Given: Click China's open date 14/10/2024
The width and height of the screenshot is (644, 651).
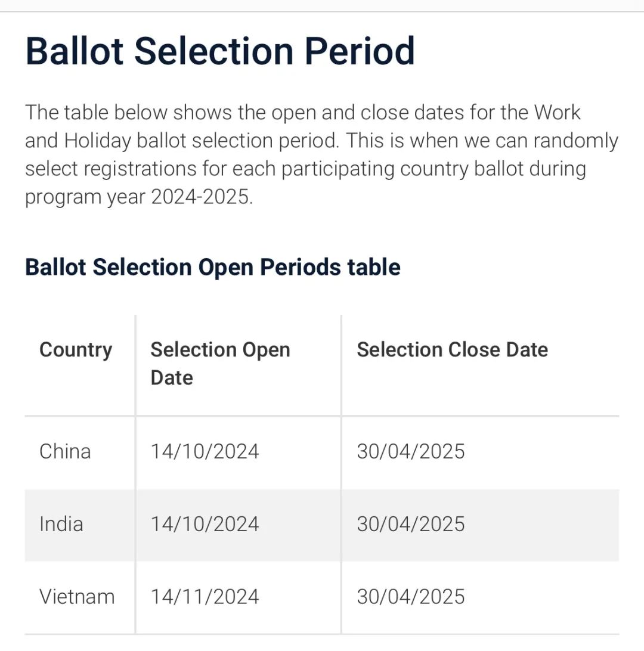Looking at the screenshot, I should coord(205,451).
